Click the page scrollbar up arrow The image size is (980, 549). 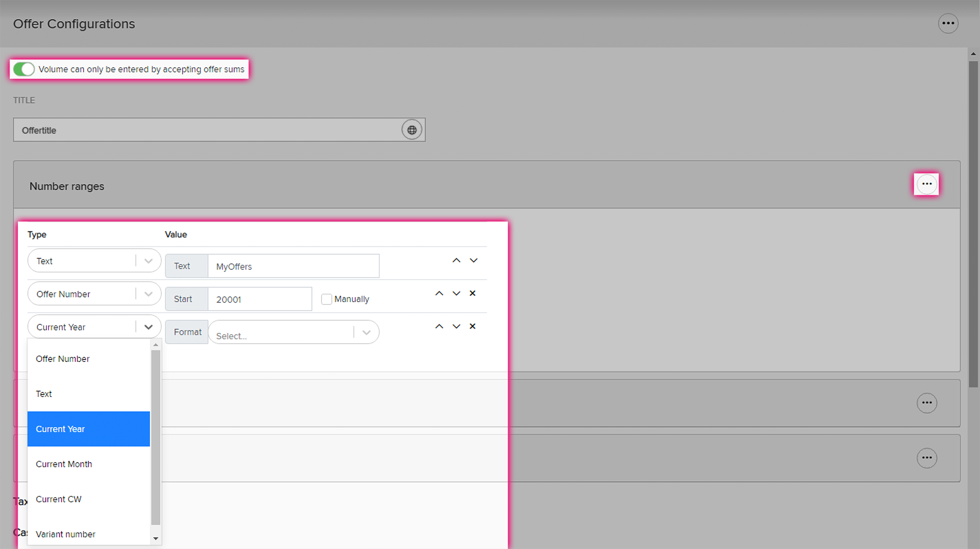[x=973, y=53]
